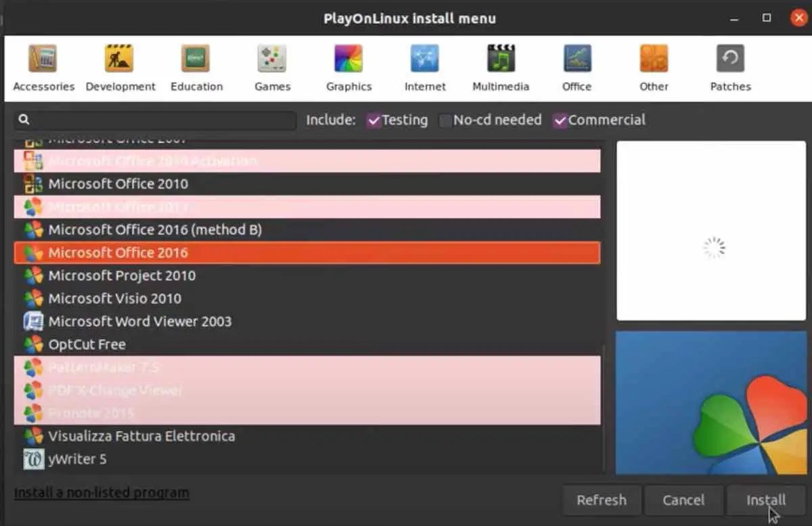Open Install a non-listed program link
812x526 pixels.
click(x=101, y=492)
